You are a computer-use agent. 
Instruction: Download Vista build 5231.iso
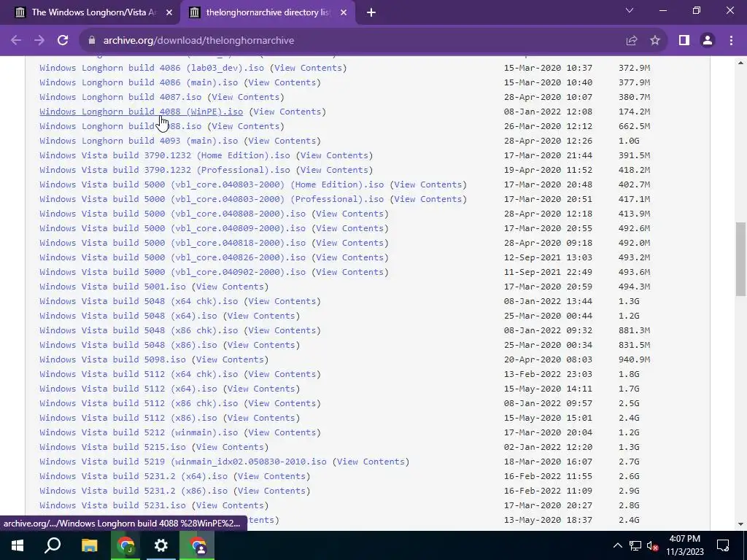pyautogui.click(x=112, y=505)
